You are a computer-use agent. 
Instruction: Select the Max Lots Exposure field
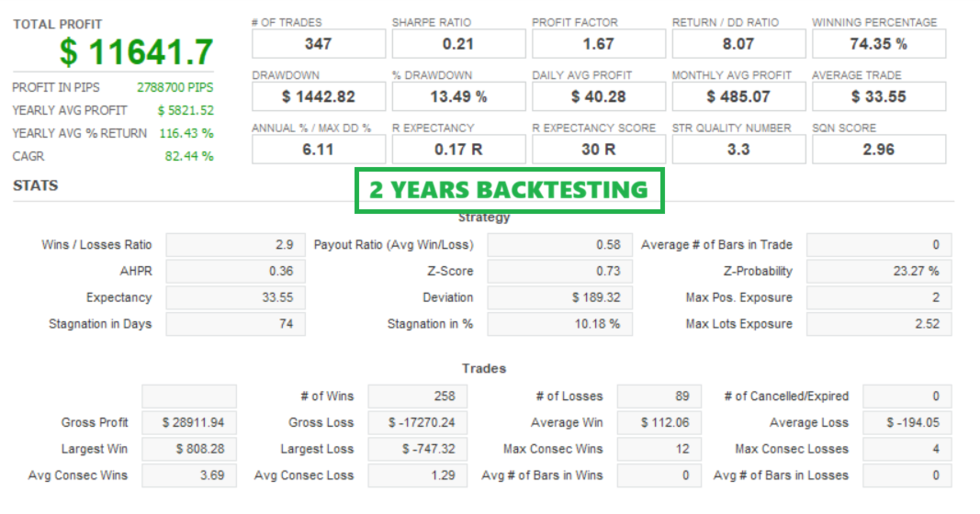click(879, 324)
